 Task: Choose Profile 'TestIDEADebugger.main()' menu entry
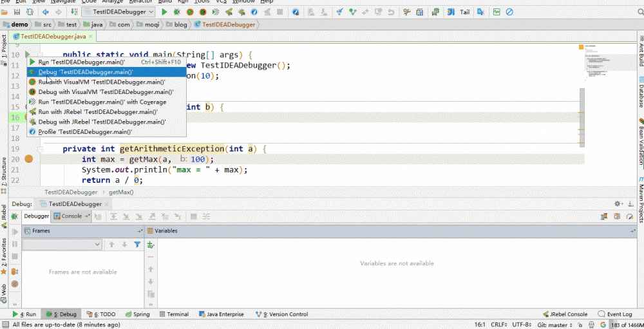pos(85,131)
